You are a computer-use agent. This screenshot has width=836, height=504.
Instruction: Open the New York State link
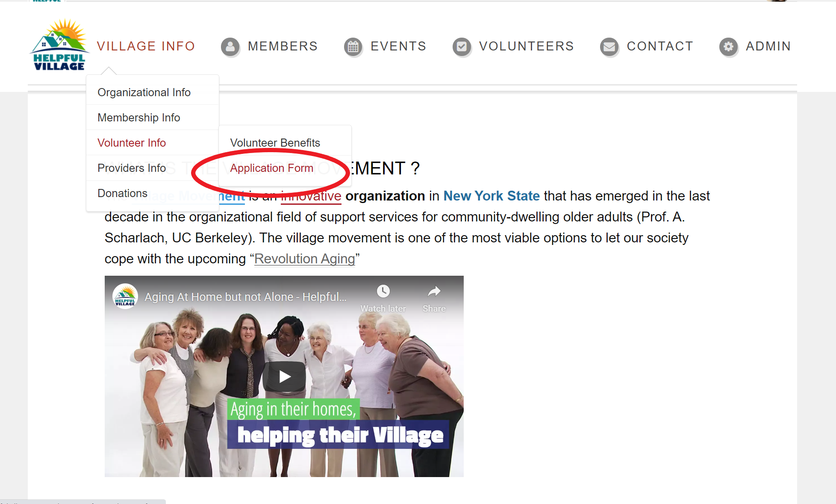492,196
